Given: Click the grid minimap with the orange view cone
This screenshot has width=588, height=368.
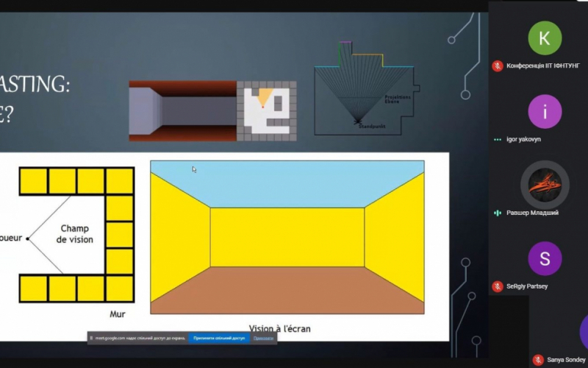Looking at the screenshot, I should 267,111.
